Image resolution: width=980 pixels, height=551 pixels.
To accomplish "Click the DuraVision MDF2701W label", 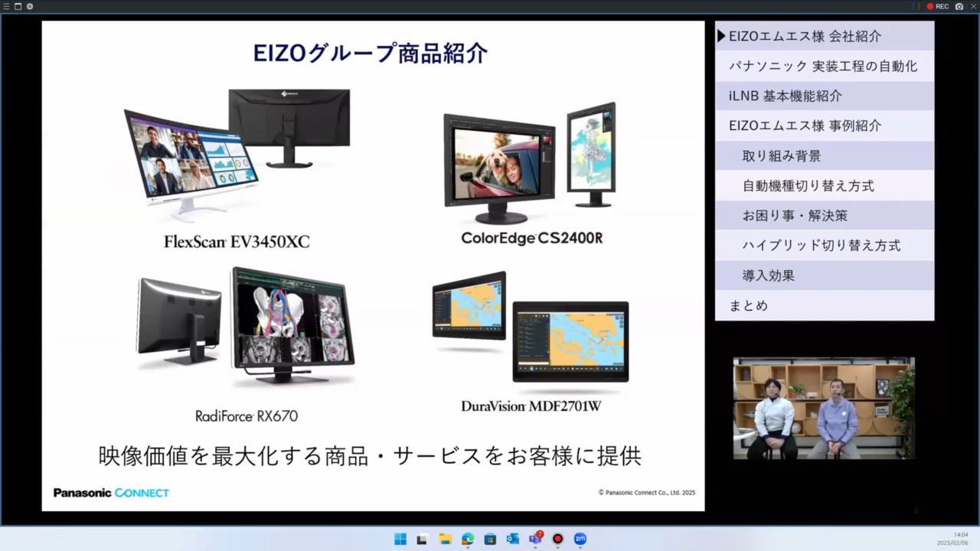I will tap(531, 406).
